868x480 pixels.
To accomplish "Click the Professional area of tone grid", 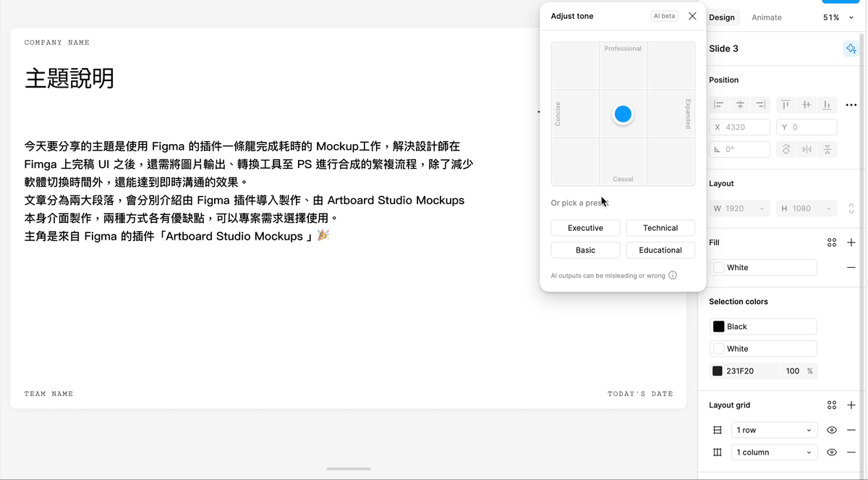I will click(623, 66).
